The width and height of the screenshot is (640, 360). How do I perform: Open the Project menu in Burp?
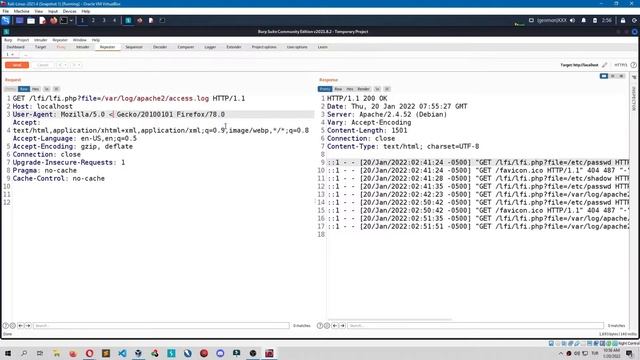[23, 40]
